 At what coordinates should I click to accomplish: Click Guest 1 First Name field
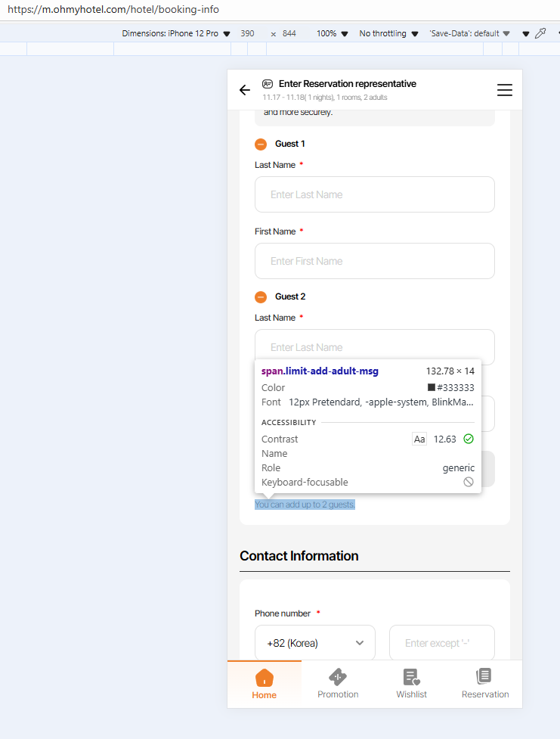point(375,261)
